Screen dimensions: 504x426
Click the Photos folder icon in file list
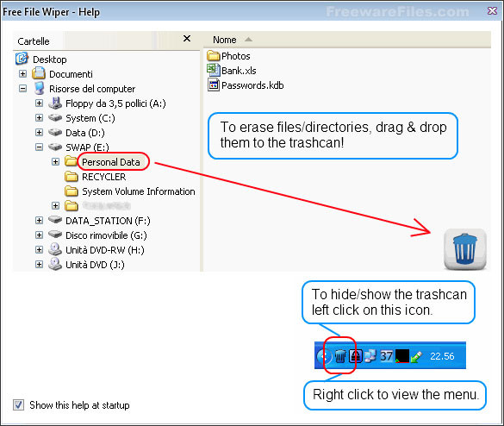(x=214, y=55)
